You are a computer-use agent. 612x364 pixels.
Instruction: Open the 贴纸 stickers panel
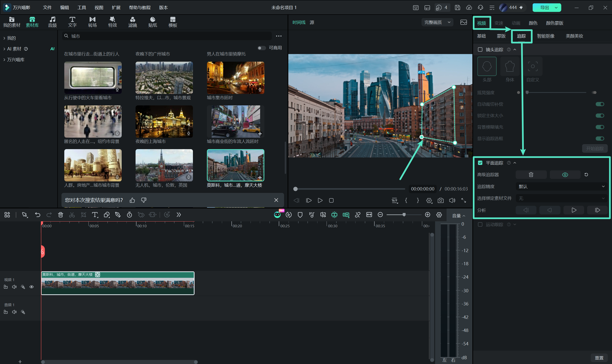click(153, 22)
